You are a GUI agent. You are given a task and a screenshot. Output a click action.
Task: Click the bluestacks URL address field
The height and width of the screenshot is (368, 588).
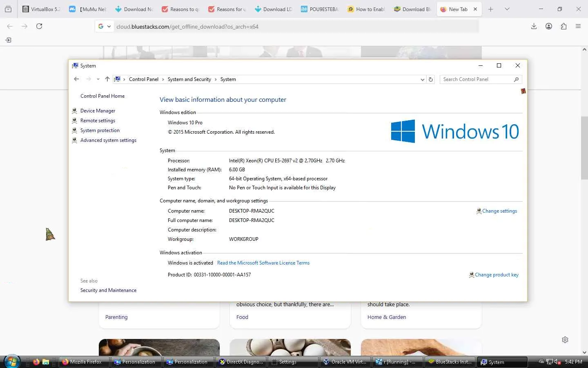pyautogui.click(x=296, y=27)
